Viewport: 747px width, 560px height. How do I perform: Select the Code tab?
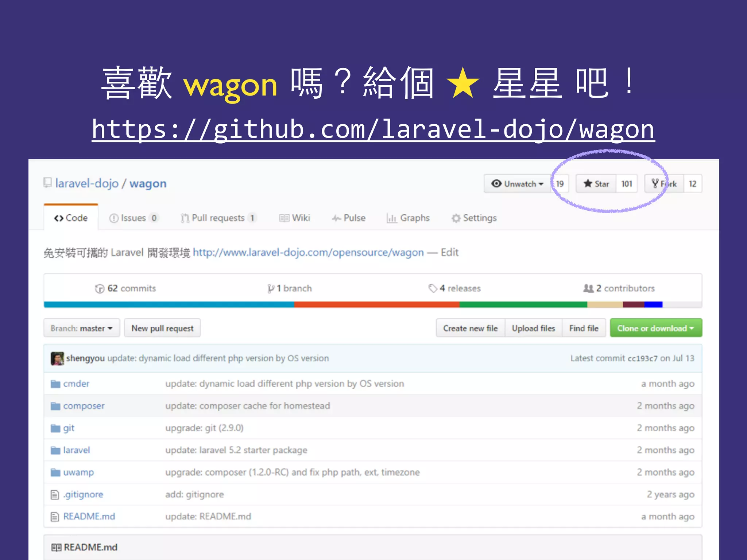(71, 218)
